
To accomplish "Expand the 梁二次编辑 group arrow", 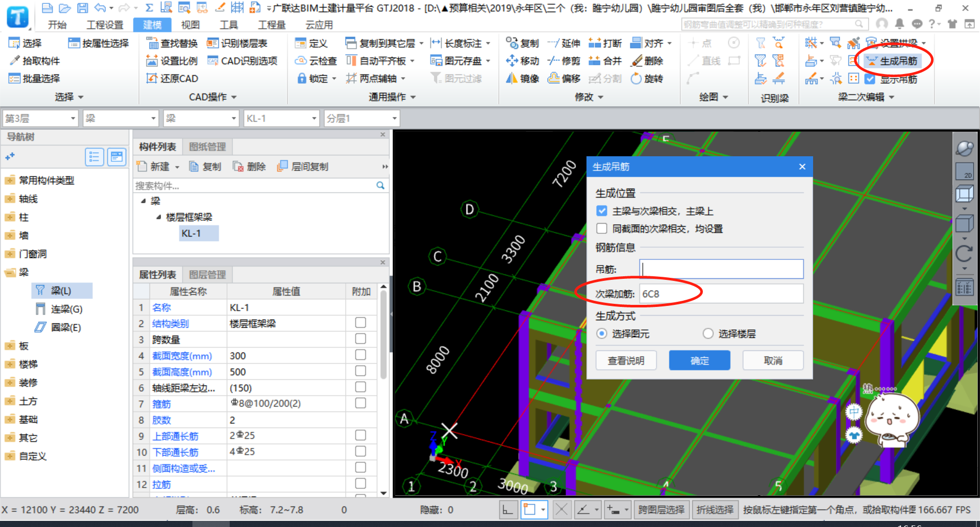I will (x=892, y=97).
